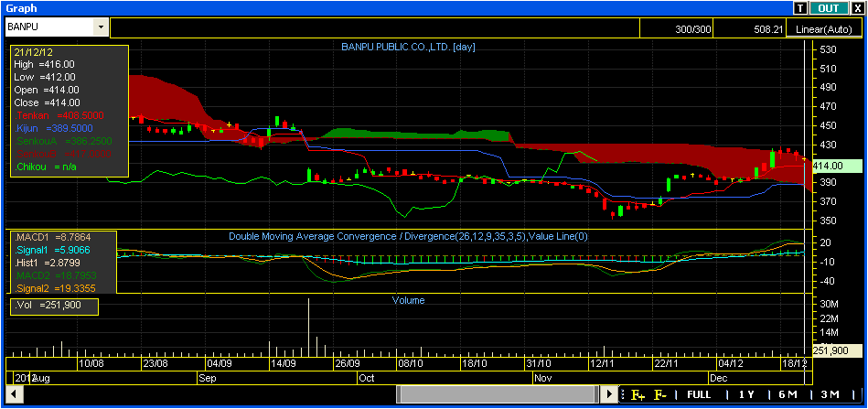Close the Graph window with X
The height and width of the screenshot is (409, 868).
coord(857,7)
